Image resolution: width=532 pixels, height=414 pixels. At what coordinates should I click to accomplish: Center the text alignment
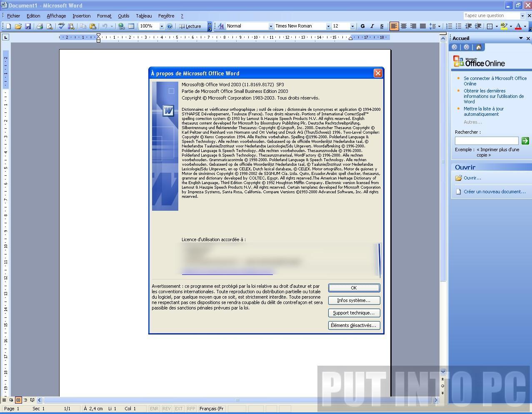404,26
